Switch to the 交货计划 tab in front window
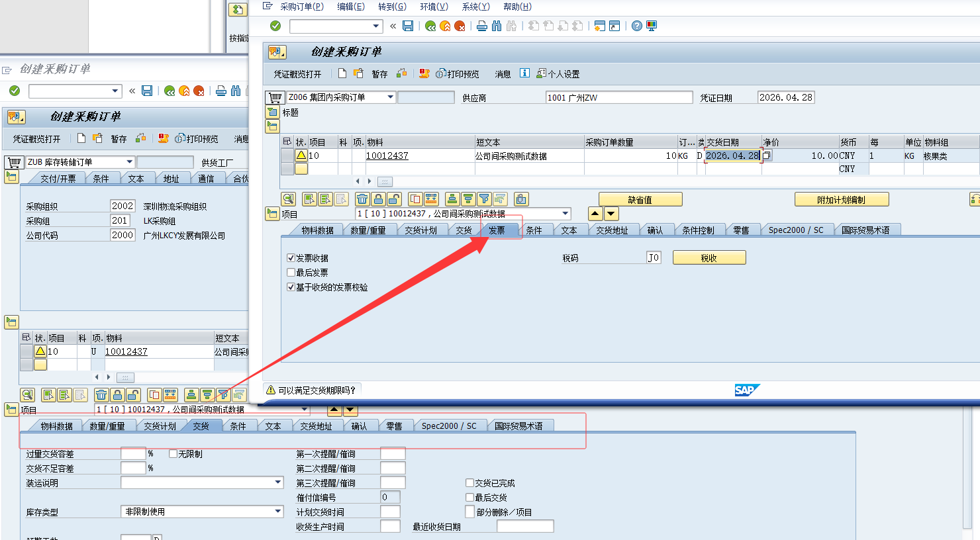 point(420,230)
